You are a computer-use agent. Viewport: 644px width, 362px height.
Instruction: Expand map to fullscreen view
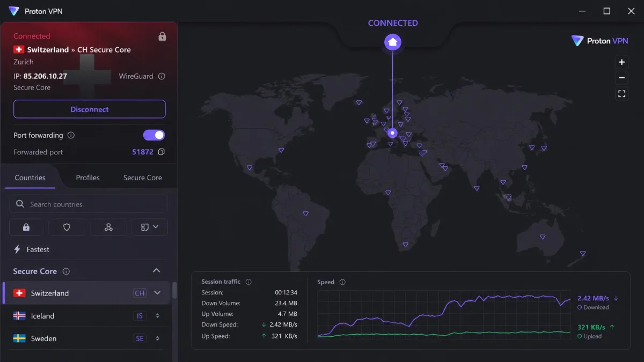click(621, 94)
